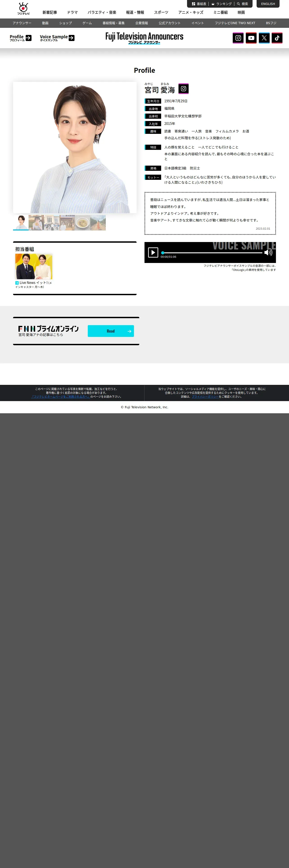Screen dimensions: 289x868
Task: Select the soup dish photo thumbnail
Action: pos(83,223)
